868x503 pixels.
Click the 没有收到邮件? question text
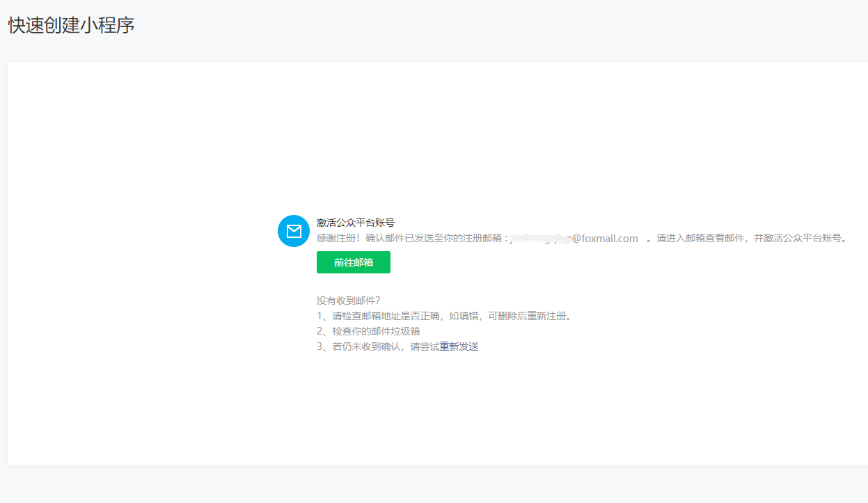coord(349,301)
